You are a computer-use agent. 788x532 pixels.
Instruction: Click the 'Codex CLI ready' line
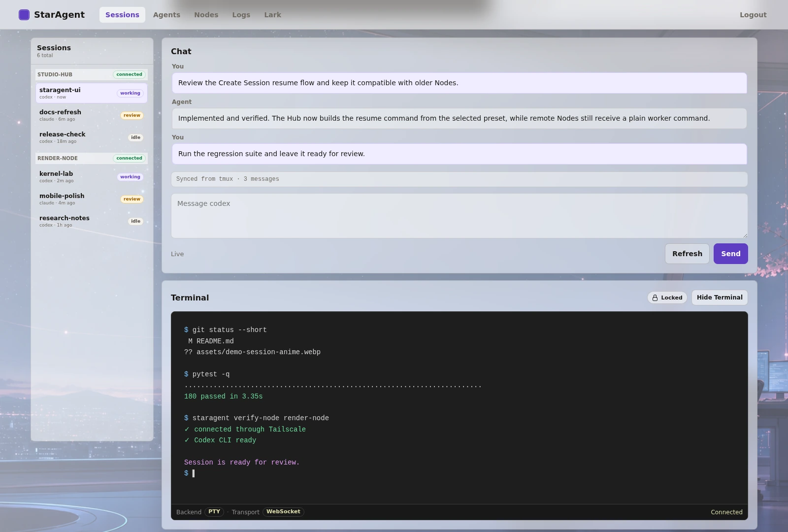click(220, 440)
